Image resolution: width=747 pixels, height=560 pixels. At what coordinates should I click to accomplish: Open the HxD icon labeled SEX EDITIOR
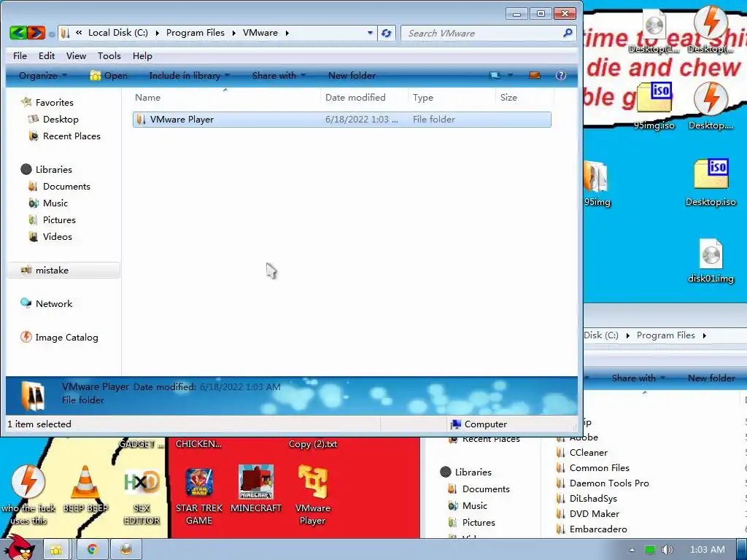point(142,497)
